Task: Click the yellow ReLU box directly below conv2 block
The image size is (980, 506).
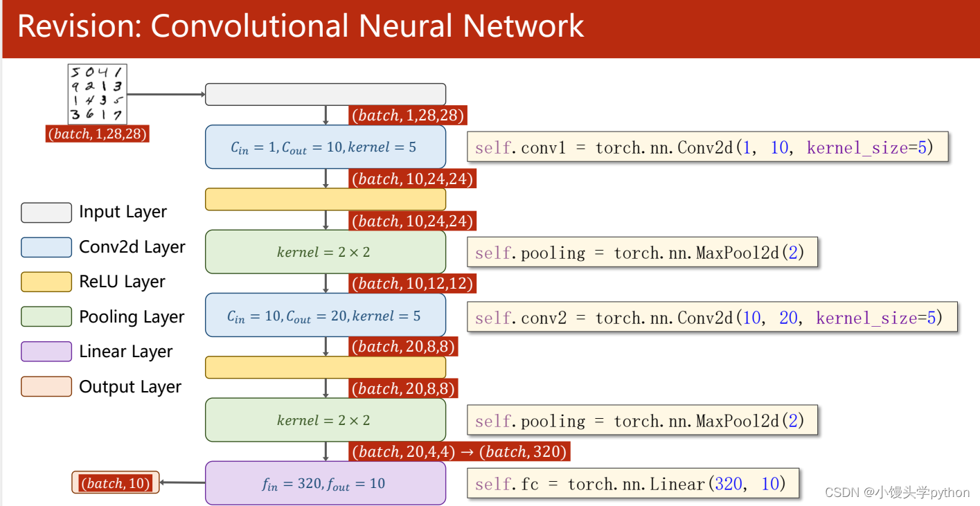Action: pyautogui.click(x=326, y=368)
